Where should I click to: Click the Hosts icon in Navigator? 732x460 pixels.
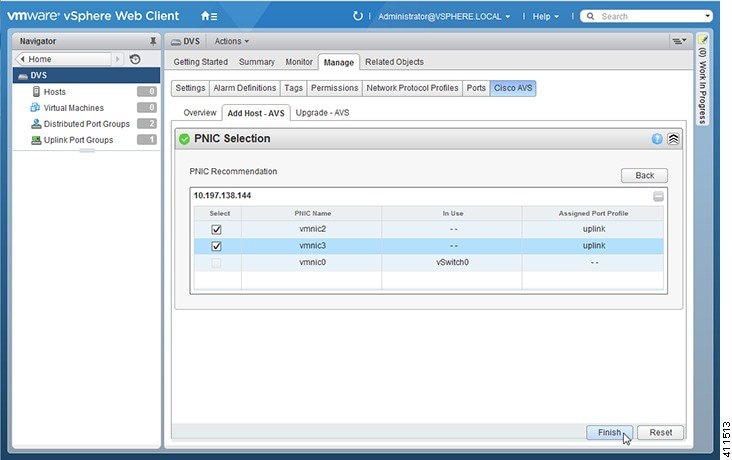[x=36, y=92]
